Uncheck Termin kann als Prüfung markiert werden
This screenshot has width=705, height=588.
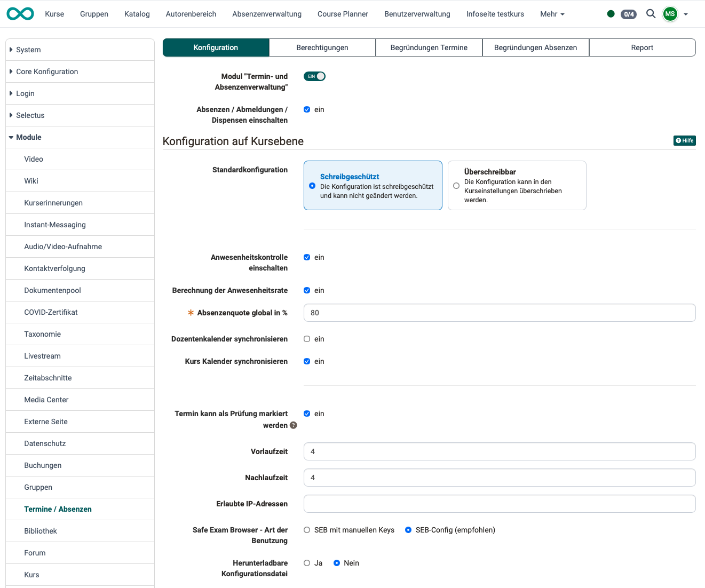(x=307, y=414)
